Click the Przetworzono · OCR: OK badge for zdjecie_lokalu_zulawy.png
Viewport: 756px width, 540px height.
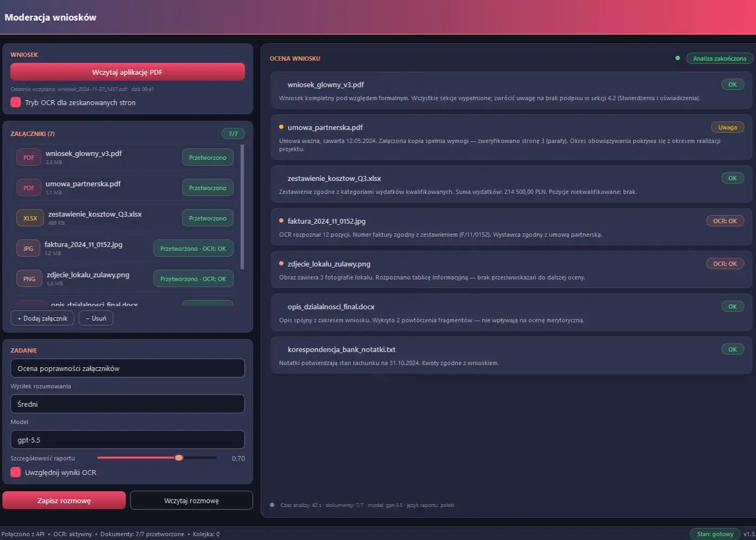pyautogui.click(x=193, y=279)
